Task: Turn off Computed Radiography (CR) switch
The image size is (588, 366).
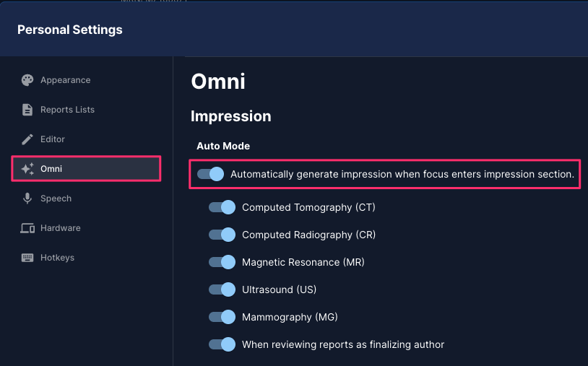Action: coord(222,235)
